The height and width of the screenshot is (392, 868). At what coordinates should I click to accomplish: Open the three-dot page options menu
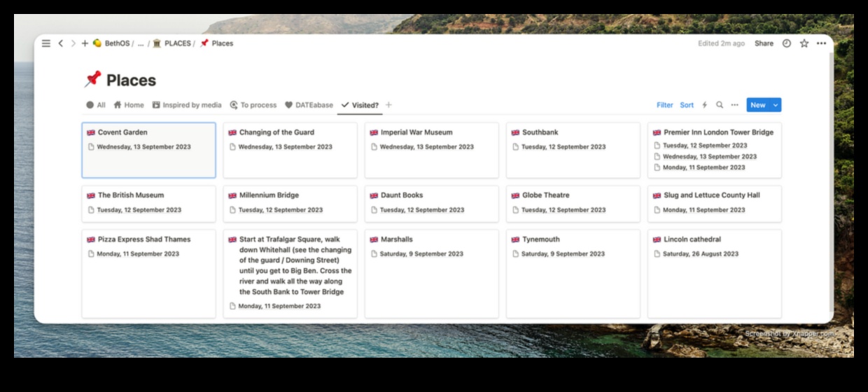point(821,43)
